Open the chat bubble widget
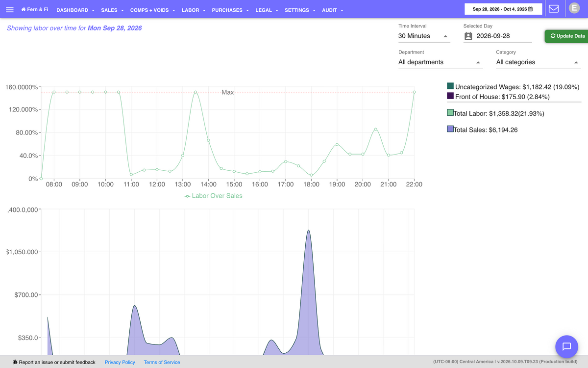The height and width of the screenshot is (368, 588). [x=566, y=346]
